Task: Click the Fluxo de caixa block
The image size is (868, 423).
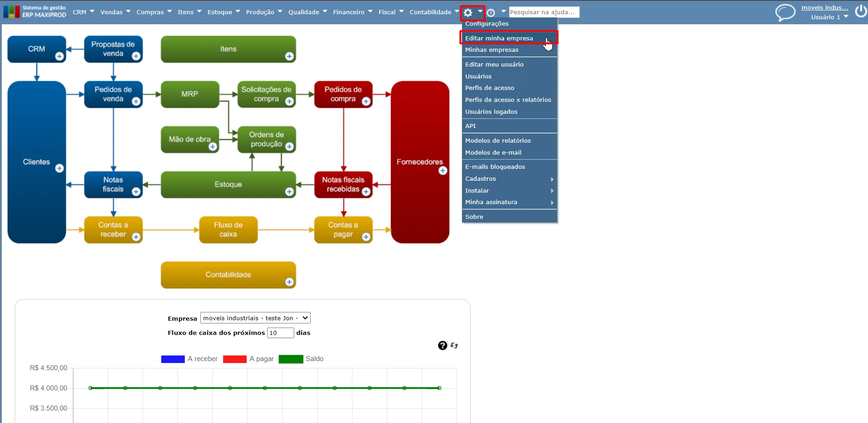Action: 228,229
